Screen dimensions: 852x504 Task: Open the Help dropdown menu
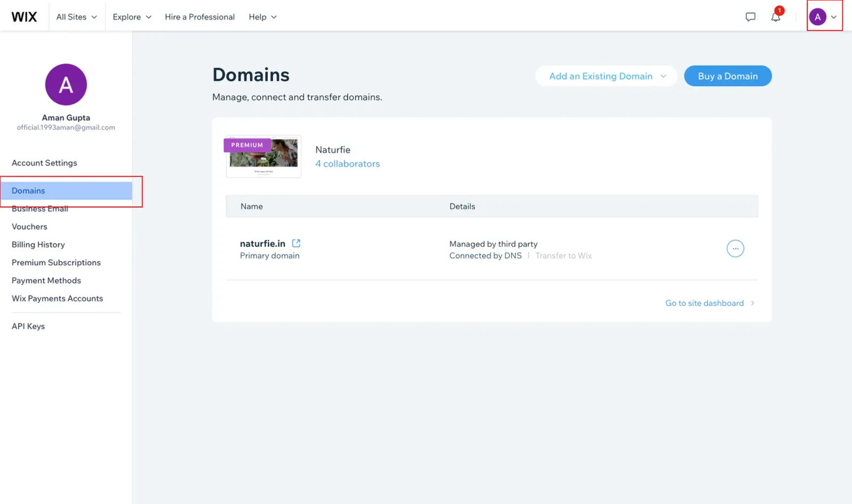coord(263,17)
